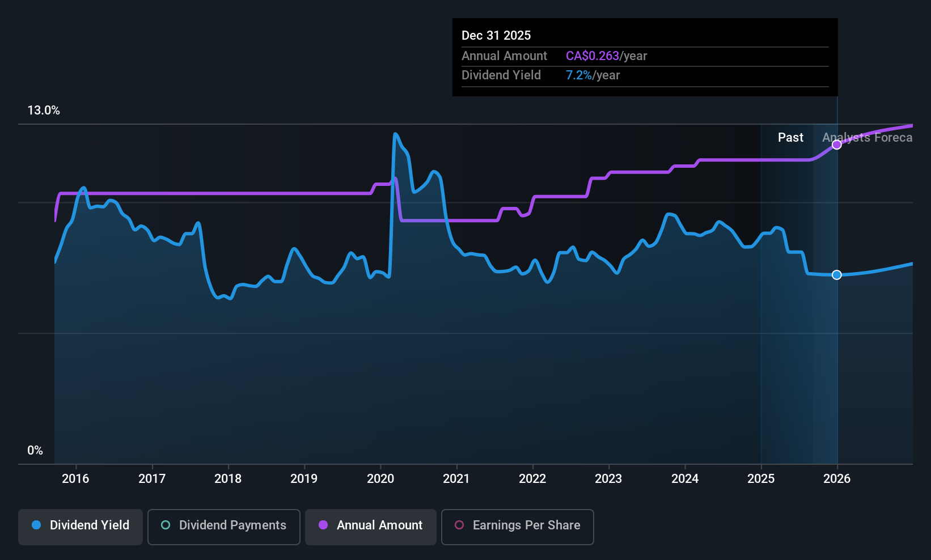Click the 13.0% axis label

(x=44, y=111)
